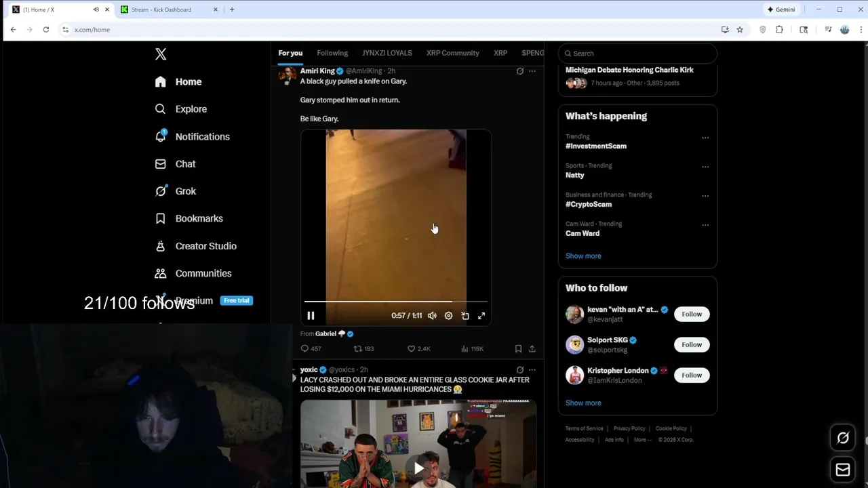Image resolution: width=868 pixels, height=488 pixels.
Task: Open Grok from the sidebar
Action: tap(175, 191)
